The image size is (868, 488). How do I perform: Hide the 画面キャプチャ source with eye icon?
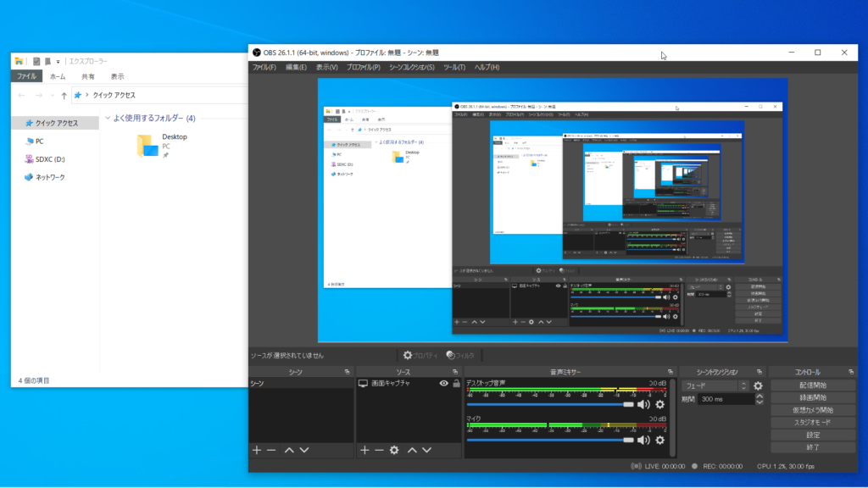click(x=443, y=383)
